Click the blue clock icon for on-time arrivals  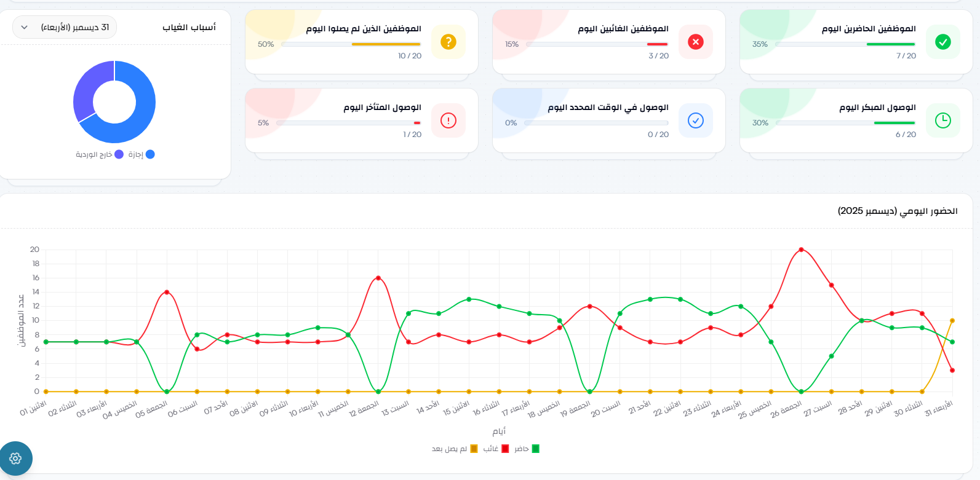tap(696, 120)
